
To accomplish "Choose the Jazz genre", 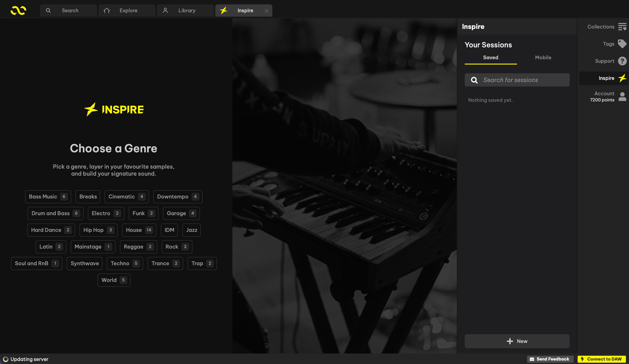I will tap(191, 230).
